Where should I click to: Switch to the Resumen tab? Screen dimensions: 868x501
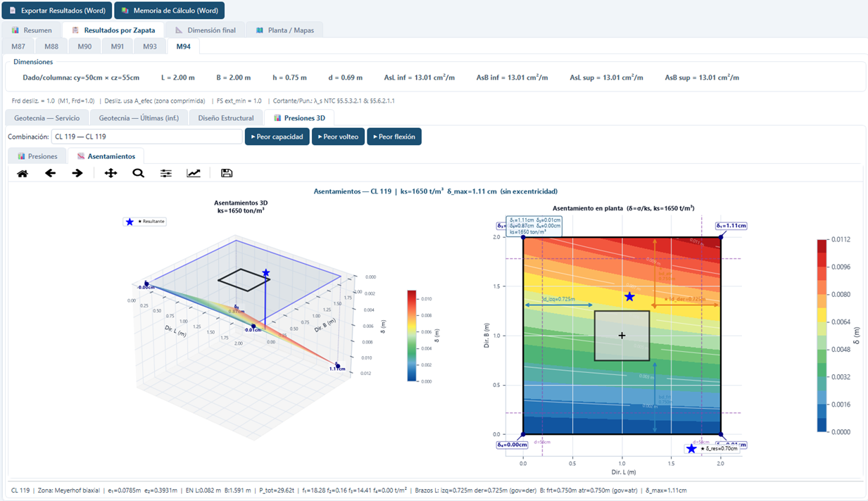[32, 30]
